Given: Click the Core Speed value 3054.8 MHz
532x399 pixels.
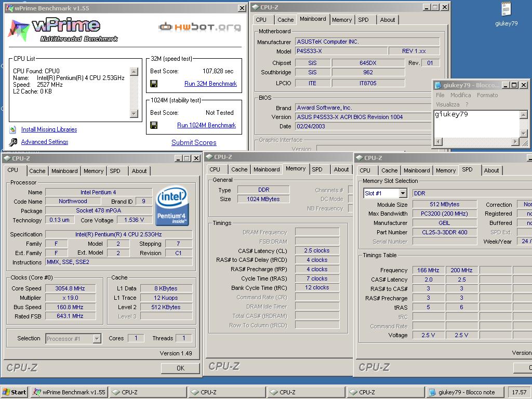Looking at the screenshot, I should (70, 288).
